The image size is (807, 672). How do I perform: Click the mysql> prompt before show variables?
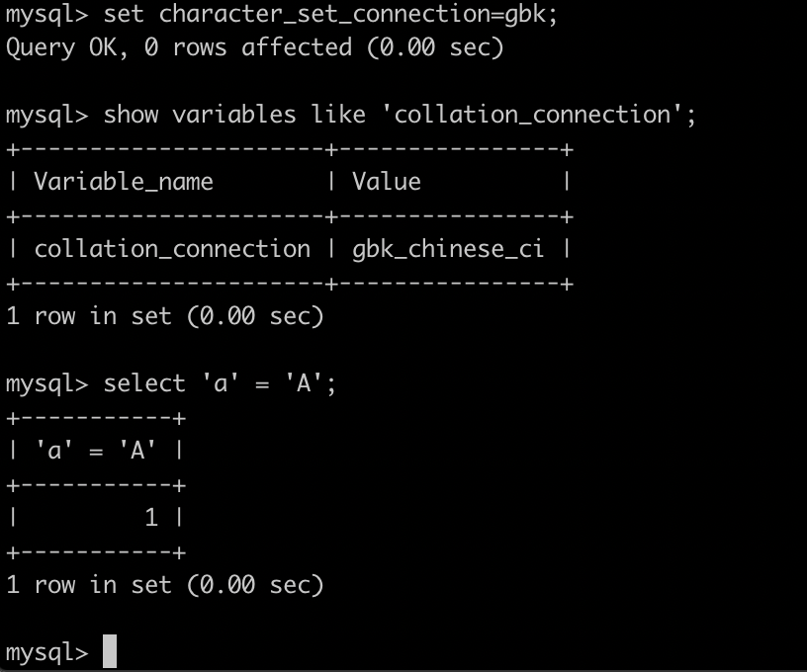click(x=46, y=115)
